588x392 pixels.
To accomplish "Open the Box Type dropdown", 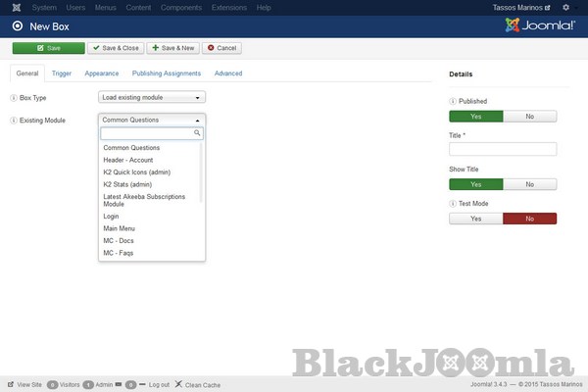I will coord(152,98).
